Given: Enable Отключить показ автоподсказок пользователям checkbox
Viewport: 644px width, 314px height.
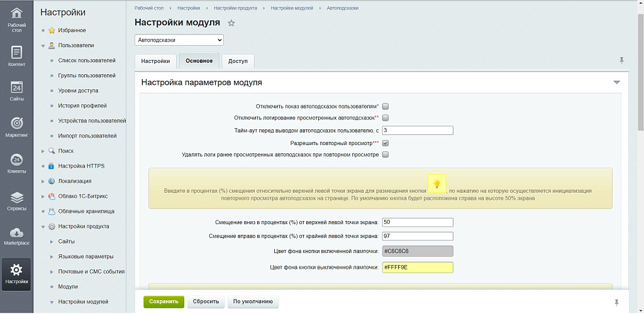Looking at the screenshot, I should tap(386, 107).
